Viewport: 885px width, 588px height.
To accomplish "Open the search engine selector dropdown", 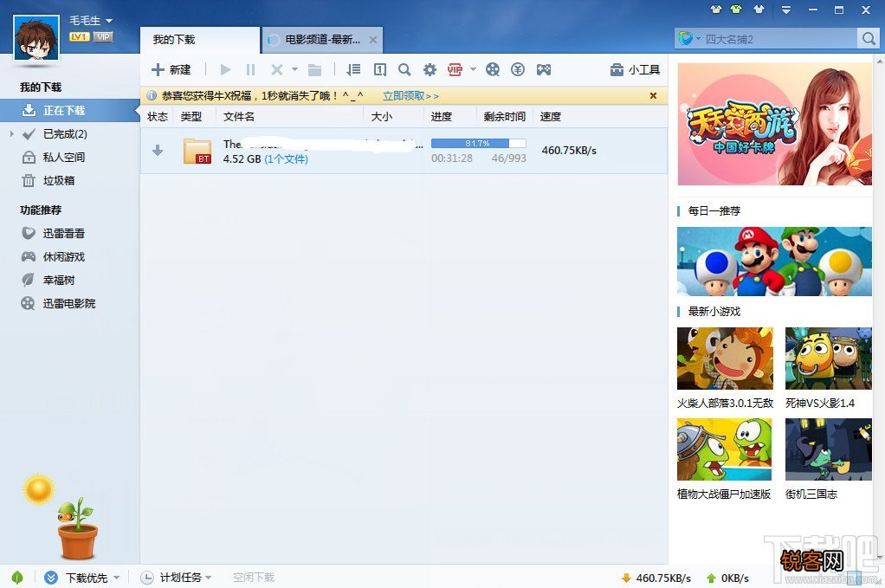I will [689, 38].
